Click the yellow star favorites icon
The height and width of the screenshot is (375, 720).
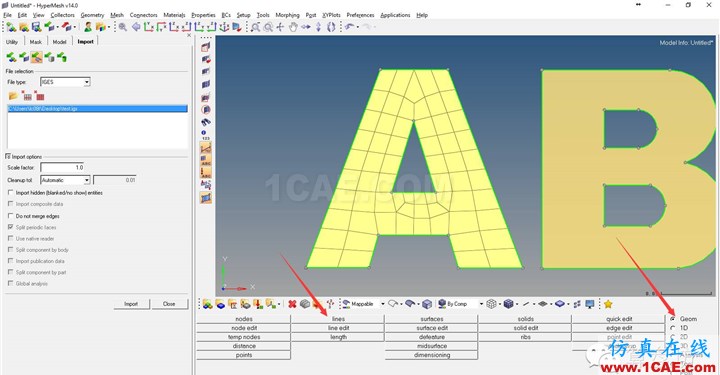click(x=608, y=304)
